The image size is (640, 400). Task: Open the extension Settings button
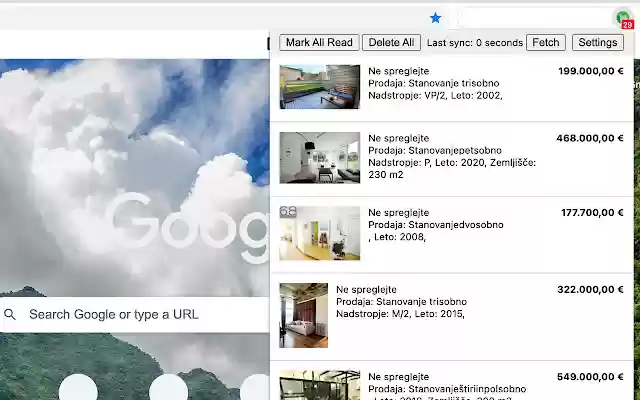(x=598, y=42)
